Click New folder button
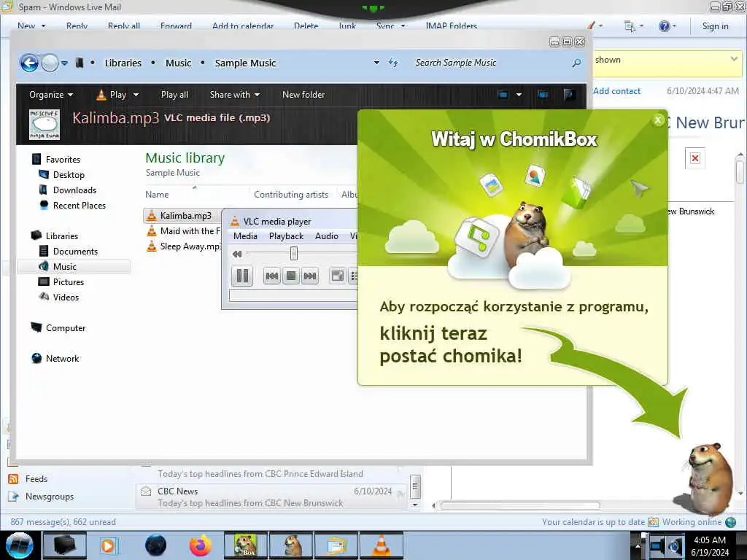 303,95
